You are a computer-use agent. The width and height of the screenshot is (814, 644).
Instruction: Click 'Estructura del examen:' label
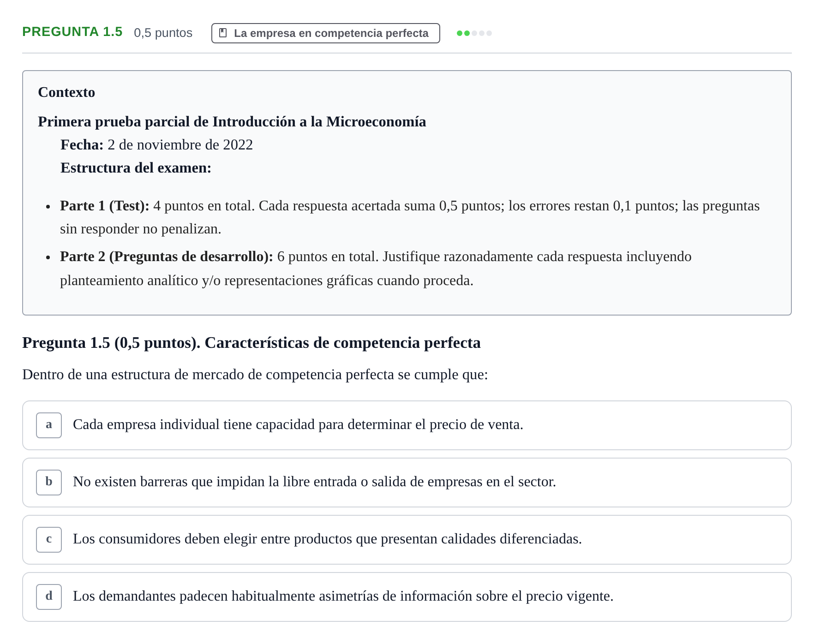pyautogui.click(x=136, y=168)
